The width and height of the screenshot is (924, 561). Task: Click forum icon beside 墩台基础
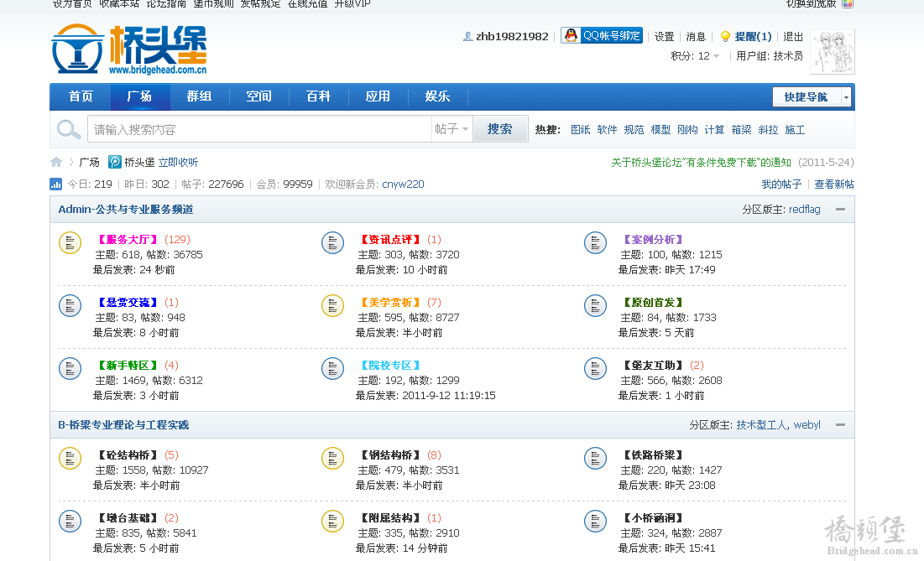70,521
